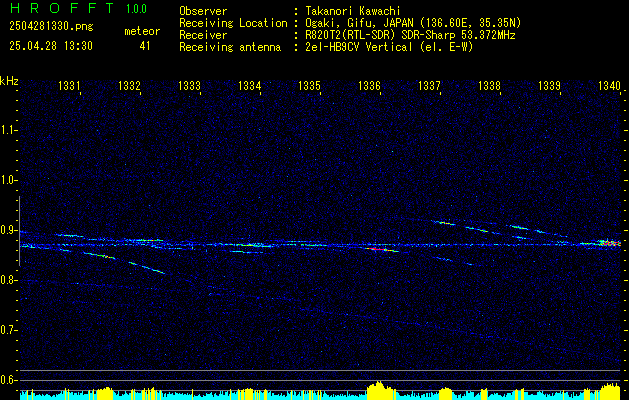Select the filename 2504281330.png
Screen dimensions: 629x400
(x=51, y=27)
